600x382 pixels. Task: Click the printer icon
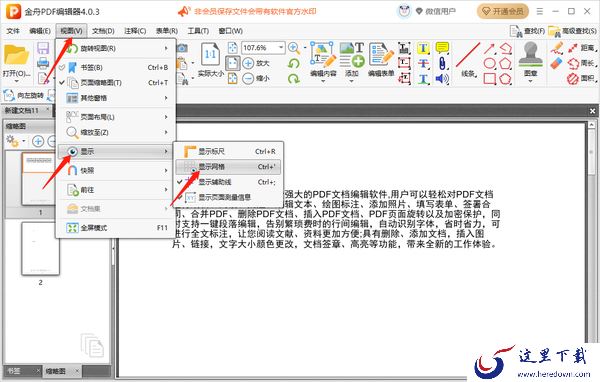[x=43, y=63]
